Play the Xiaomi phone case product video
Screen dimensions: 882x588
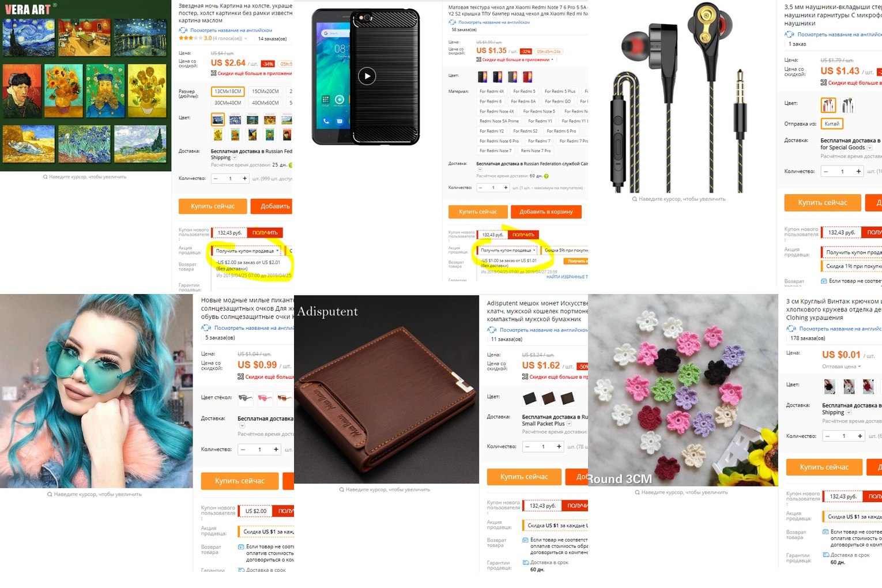[367, 76]
